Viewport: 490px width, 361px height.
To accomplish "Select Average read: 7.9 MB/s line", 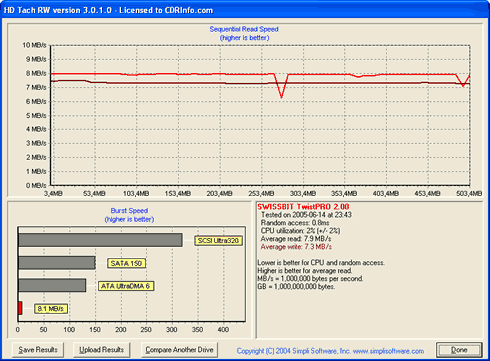I will point(296,239).
